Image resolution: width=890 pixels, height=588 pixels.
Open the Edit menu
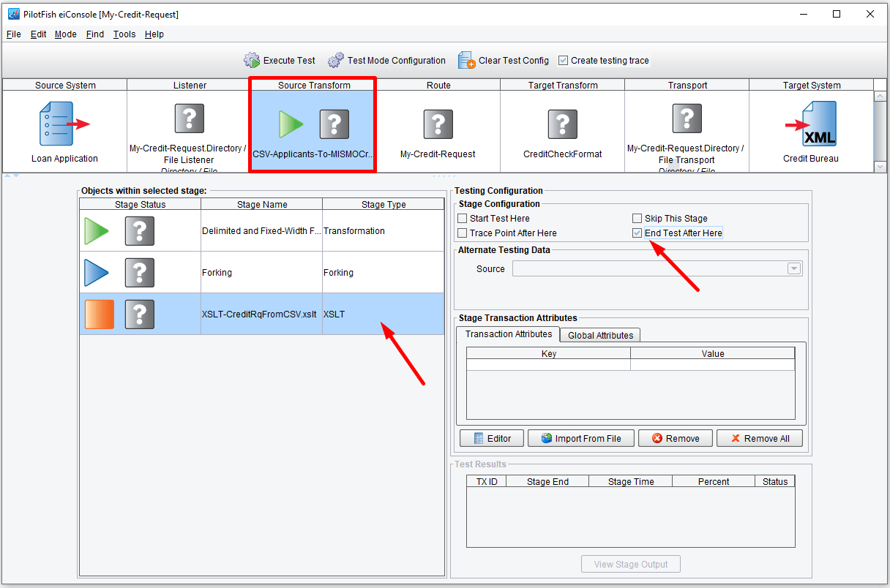pos(38,34)
